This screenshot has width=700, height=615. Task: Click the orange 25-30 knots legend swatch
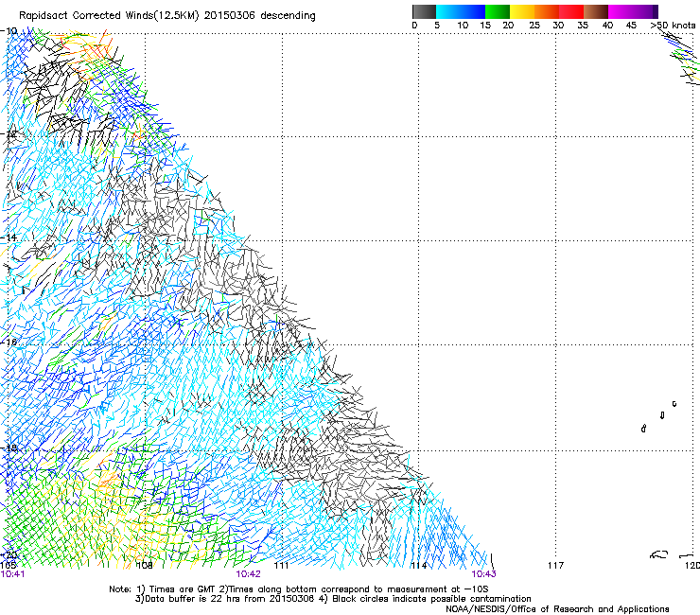[x=547, y=11]
